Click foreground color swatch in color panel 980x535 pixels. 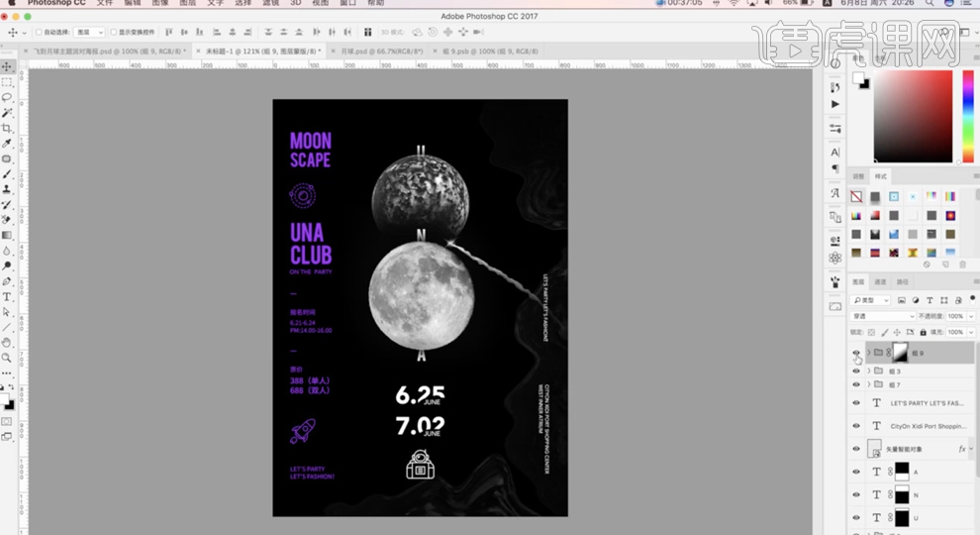pyautogui.click(x=857, y=77)
